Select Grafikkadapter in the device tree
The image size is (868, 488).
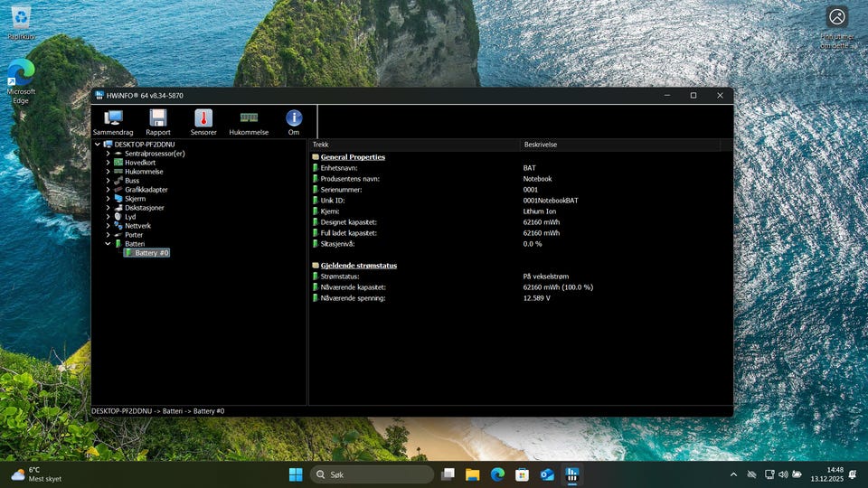point(146,190)
